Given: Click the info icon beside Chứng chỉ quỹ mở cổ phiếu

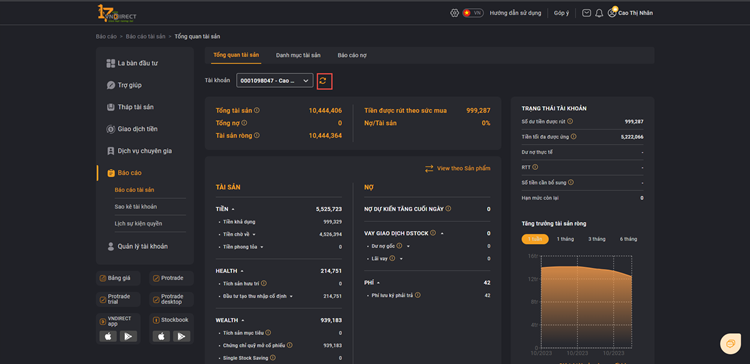Looking at the screenshot, I should [289, 345].
